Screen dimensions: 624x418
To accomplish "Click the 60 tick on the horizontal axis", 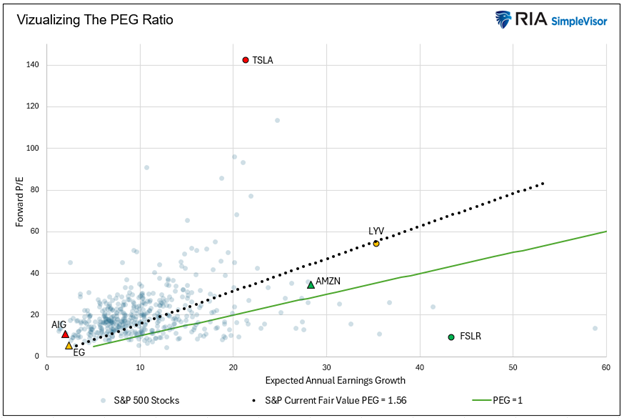I will (606, 366).
